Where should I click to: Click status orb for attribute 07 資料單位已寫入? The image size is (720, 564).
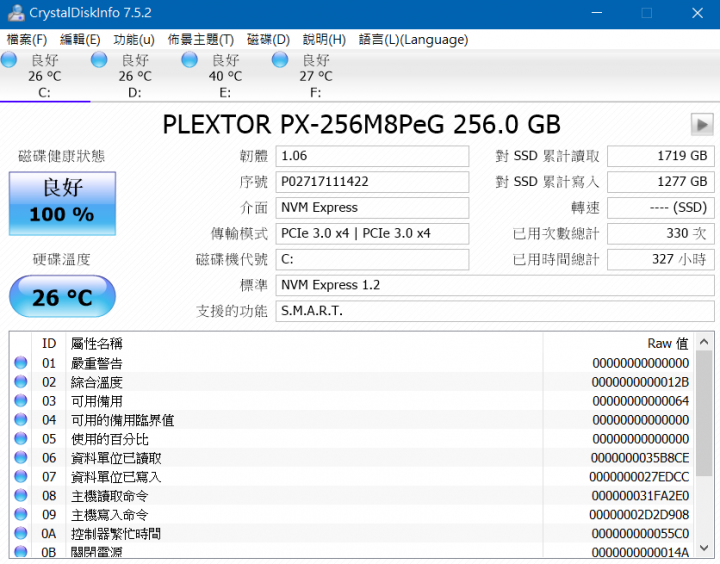click(x=21, y=476)
